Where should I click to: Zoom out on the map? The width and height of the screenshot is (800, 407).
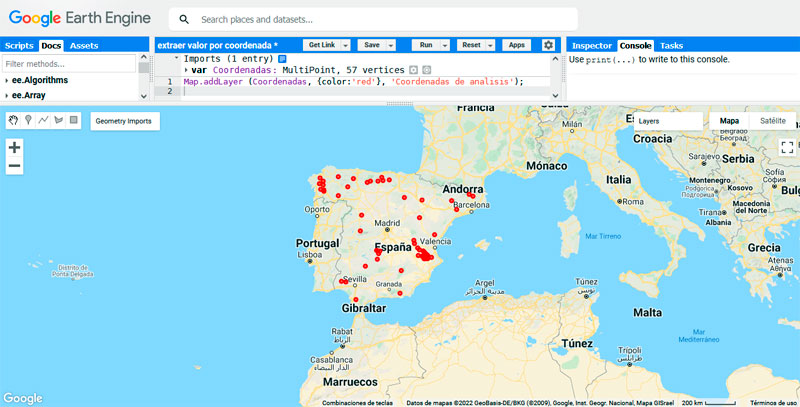tap(14, 166)
